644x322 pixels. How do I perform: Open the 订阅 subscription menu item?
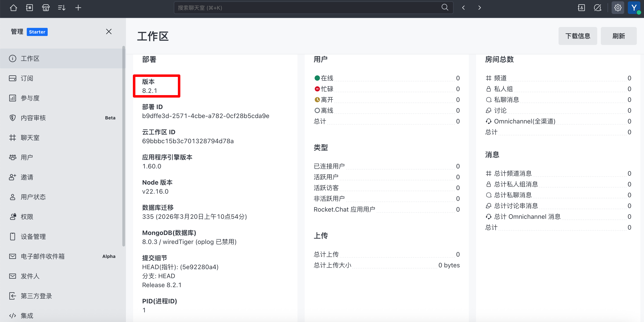pos(27,78)
